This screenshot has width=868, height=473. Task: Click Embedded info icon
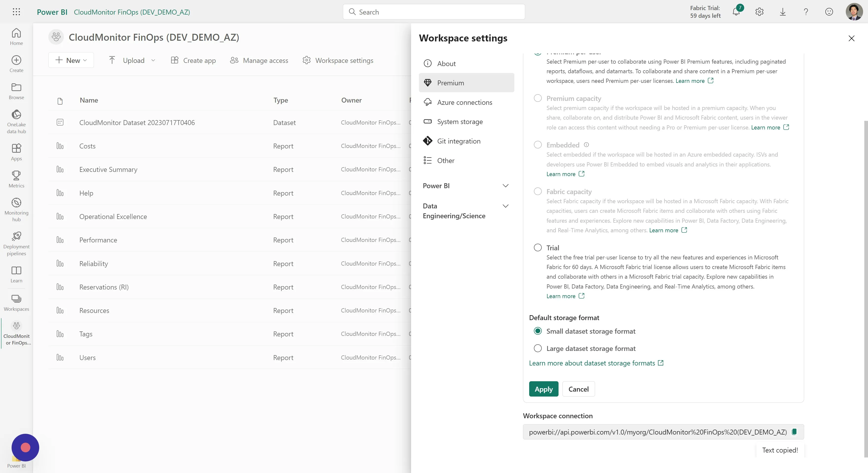(x=586, y=145)
